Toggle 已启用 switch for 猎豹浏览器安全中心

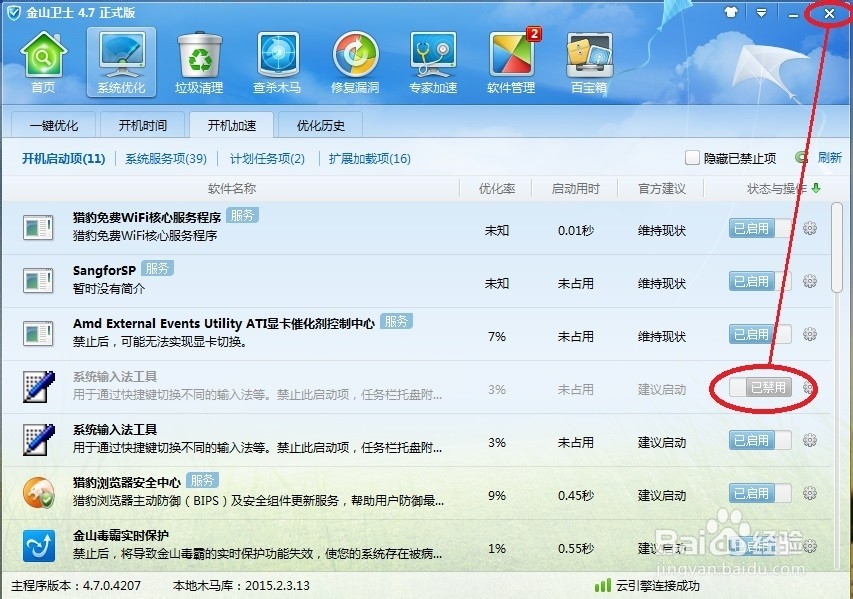pyautogui.click(x=760, y=493)
